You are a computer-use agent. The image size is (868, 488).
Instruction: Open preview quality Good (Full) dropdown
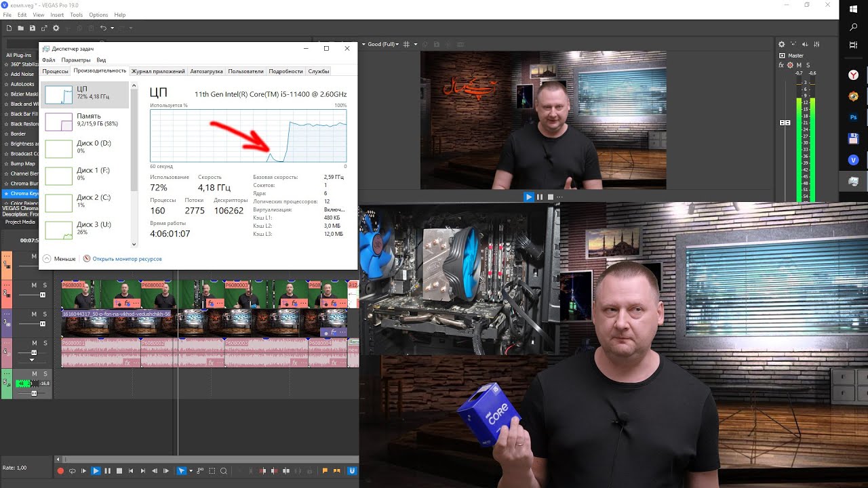pos(384,44)
